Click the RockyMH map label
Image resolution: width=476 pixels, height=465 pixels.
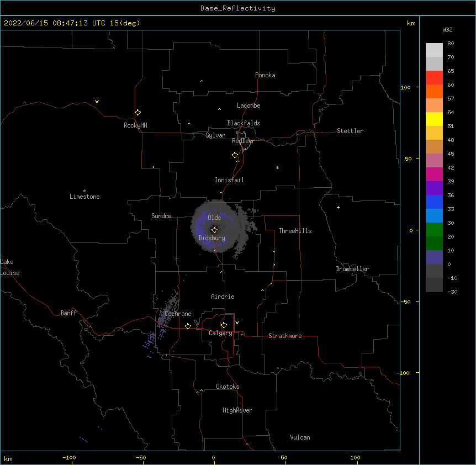[x=135, y=125]
